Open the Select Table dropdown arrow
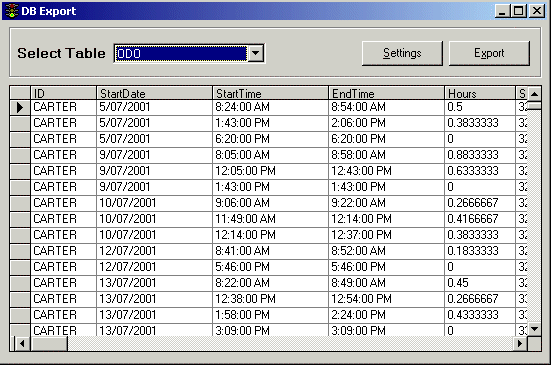Screen dimensions: 551x365 (256, 54)
